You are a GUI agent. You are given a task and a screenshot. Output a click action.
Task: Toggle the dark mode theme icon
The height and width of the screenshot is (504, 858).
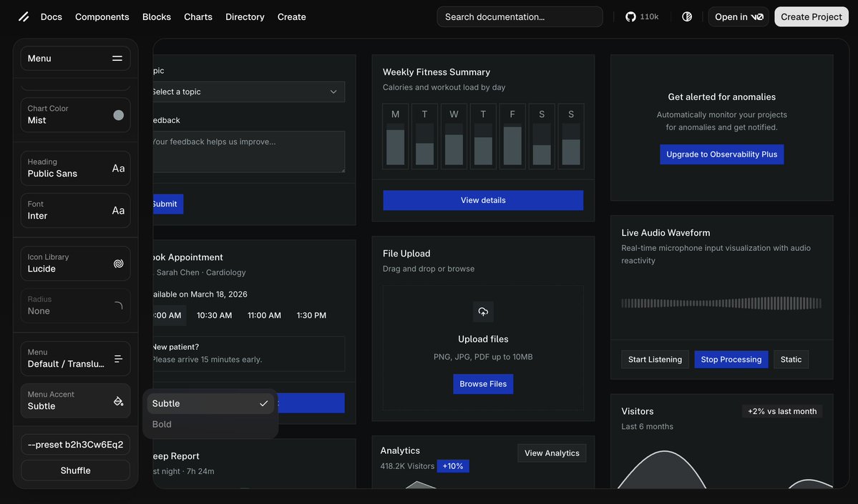(x=687, y=17)
